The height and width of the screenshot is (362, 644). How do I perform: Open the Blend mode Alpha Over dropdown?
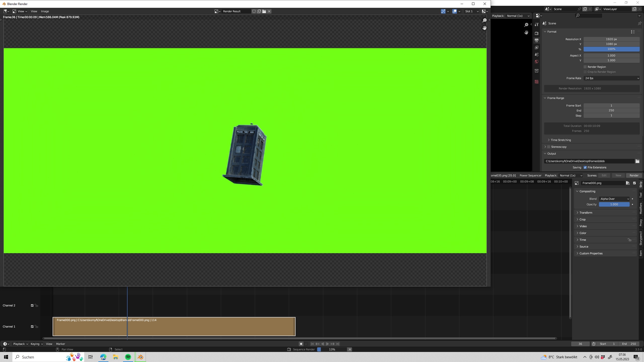614,199
